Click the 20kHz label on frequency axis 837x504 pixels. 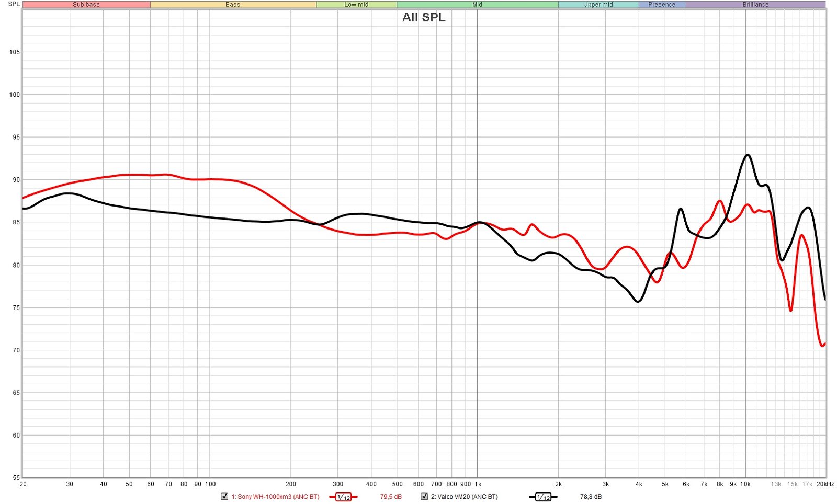click(x=825, y=484)
